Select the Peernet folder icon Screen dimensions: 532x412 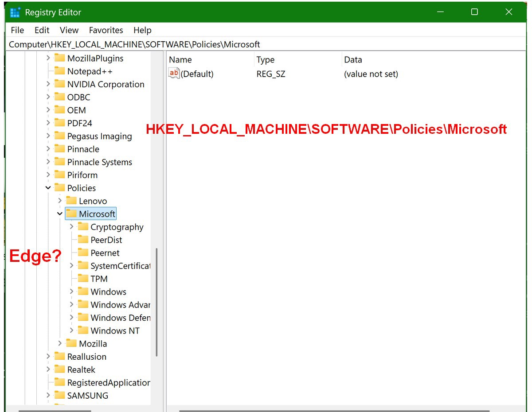click(x=83, y=253)
